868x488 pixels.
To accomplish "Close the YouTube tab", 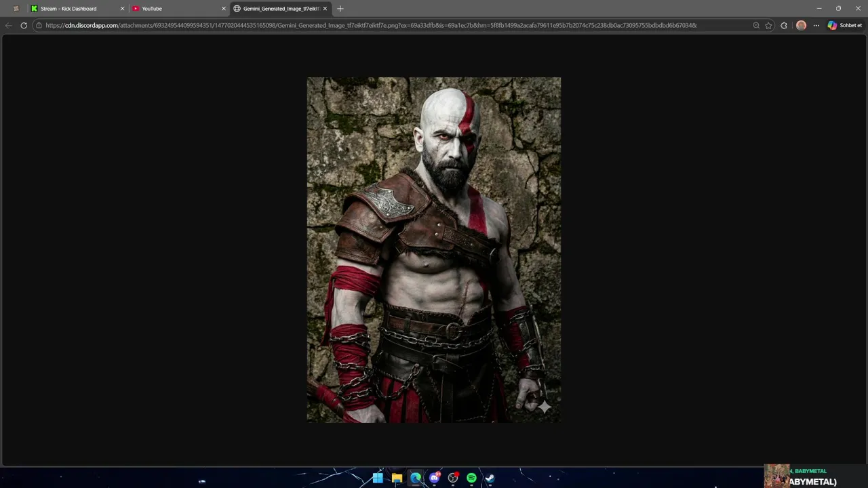I will [x=224, y=9].
